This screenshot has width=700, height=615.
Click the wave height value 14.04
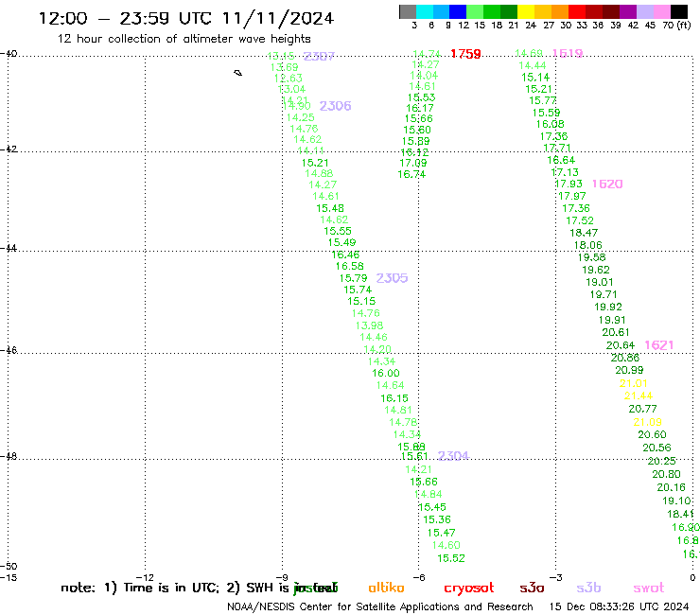[x=424, y=76]
